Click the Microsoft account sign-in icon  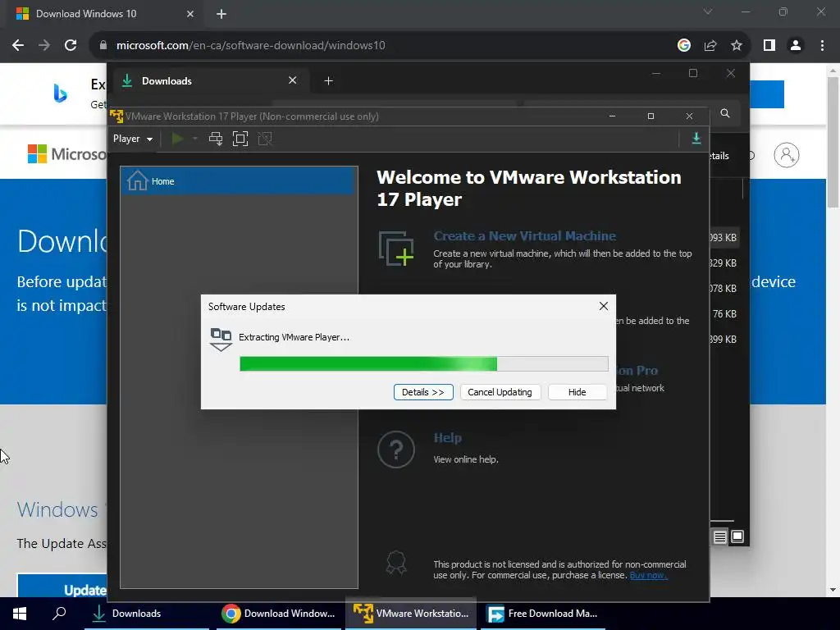(786, 155)
